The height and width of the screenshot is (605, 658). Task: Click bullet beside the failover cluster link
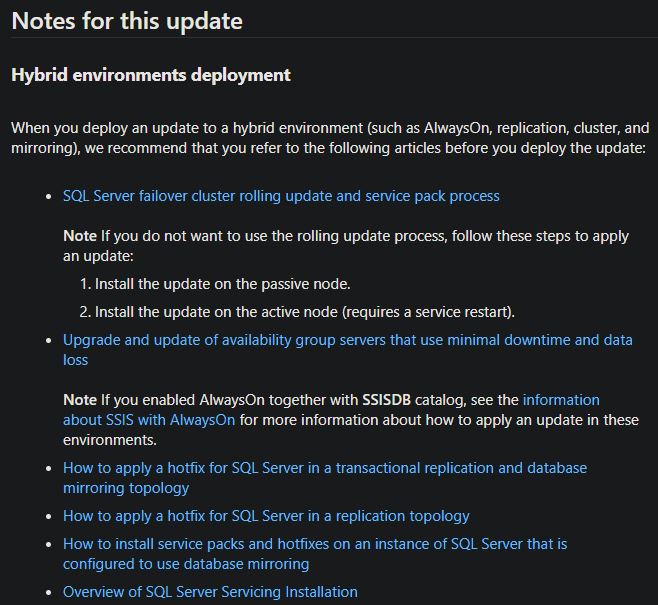(x=49, y=196)
